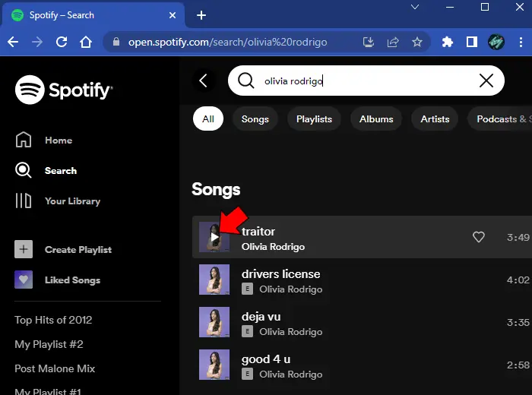Open the browser Extensions puzzle icon
532x395 pixels.
(x=448, y=42)
